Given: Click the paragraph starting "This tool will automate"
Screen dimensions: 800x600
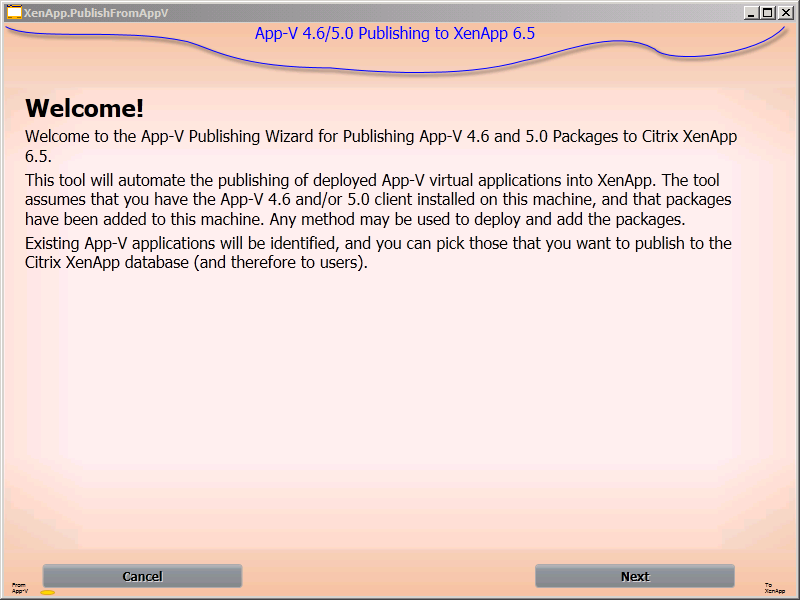Looking at the screenshot, I should tap(378, 199).
